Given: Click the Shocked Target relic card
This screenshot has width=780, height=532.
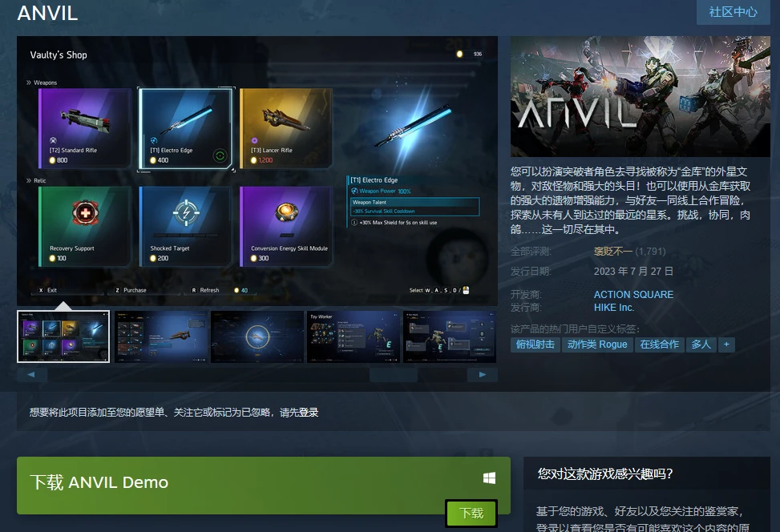Looking at the screenshot, I should [185, 226].
